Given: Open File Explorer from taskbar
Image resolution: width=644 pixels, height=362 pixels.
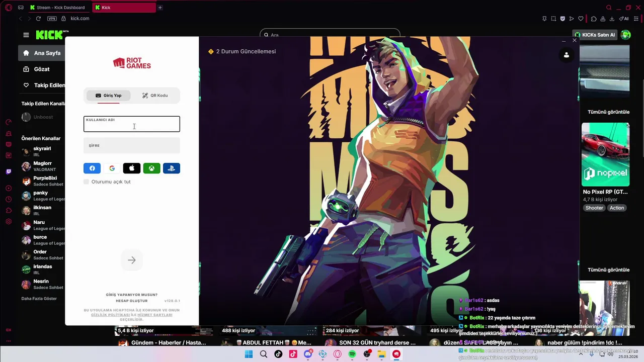Looking at the screenshot, I should pyautogui.click(x=382, y=354).
